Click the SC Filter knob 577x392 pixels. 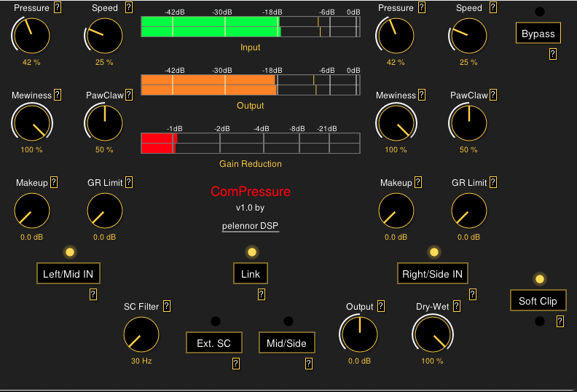tap(141, 336)
